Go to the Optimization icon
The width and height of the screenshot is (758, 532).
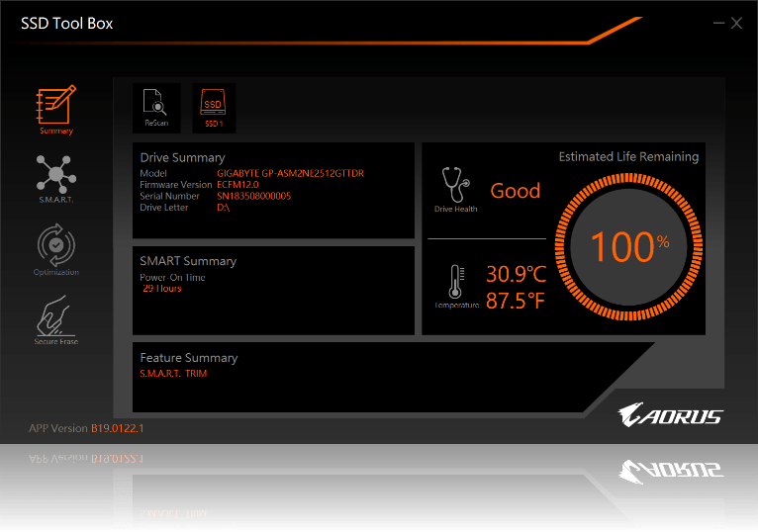click(56, 247)
